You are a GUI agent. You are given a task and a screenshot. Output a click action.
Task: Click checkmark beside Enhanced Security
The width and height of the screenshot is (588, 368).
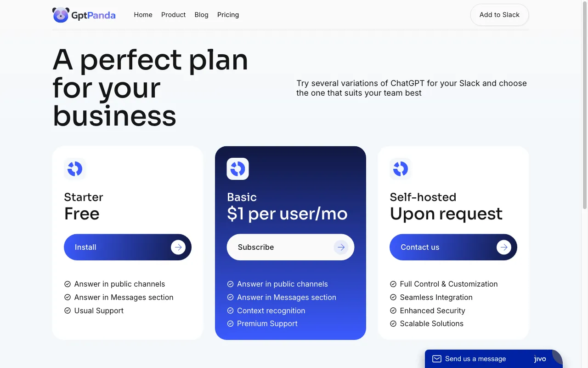pyautogui.click(x=393, y=310)
